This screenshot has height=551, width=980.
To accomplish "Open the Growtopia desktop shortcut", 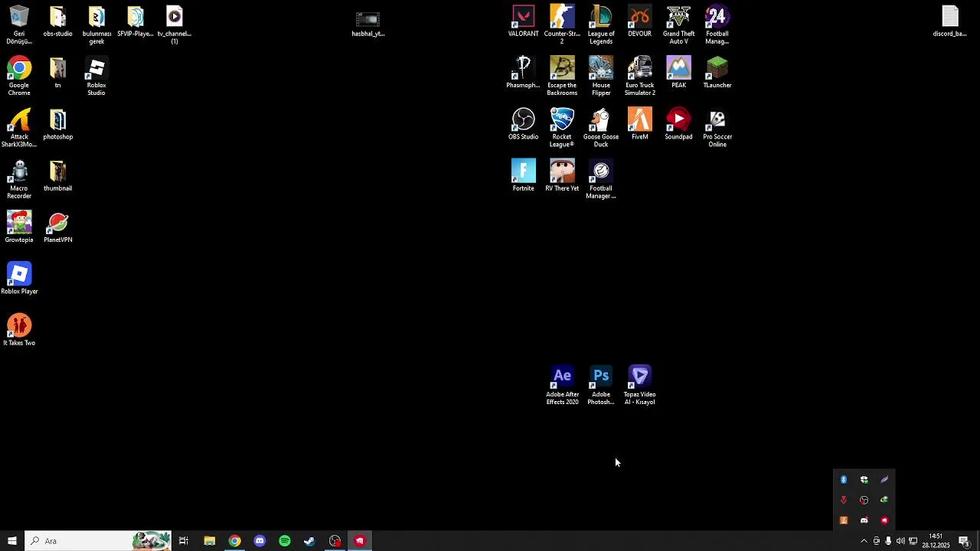I will click(x=19, y=227).
